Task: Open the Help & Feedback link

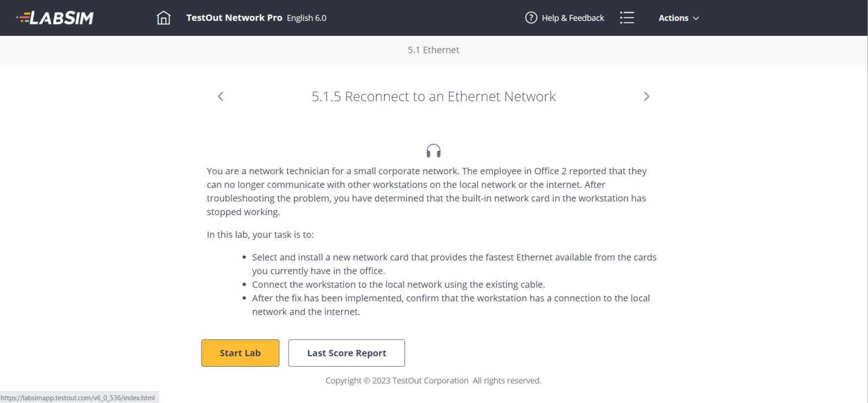Action: [x=572, y=18]
